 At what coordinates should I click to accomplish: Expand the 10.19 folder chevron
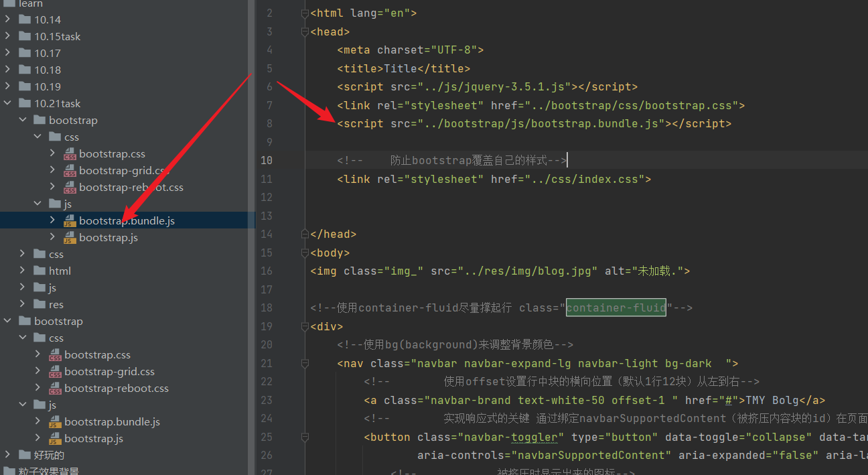(x=7, y=87)
